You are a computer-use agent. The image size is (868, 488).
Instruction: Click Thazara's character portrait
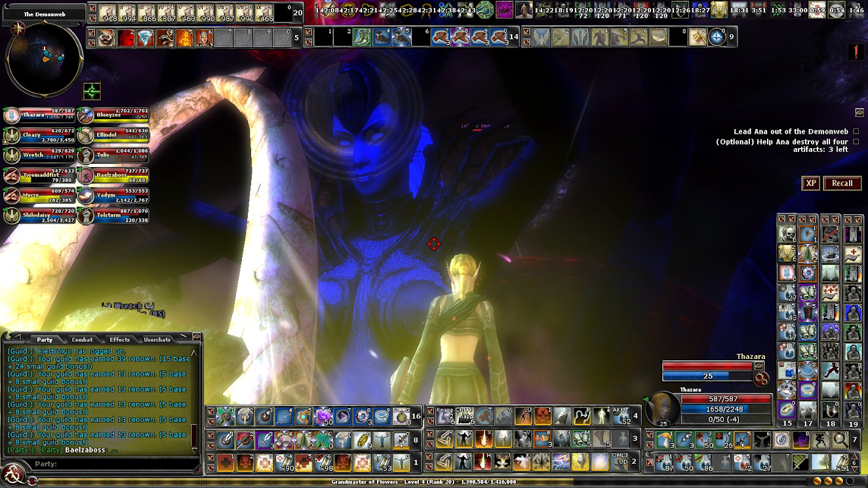click(x=664, y=409)
